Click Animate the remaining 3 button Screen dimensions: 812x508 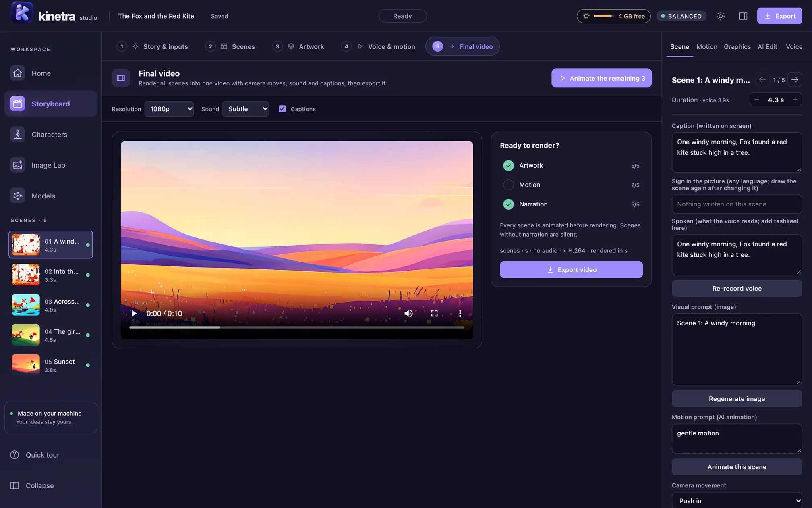point(601,78)
